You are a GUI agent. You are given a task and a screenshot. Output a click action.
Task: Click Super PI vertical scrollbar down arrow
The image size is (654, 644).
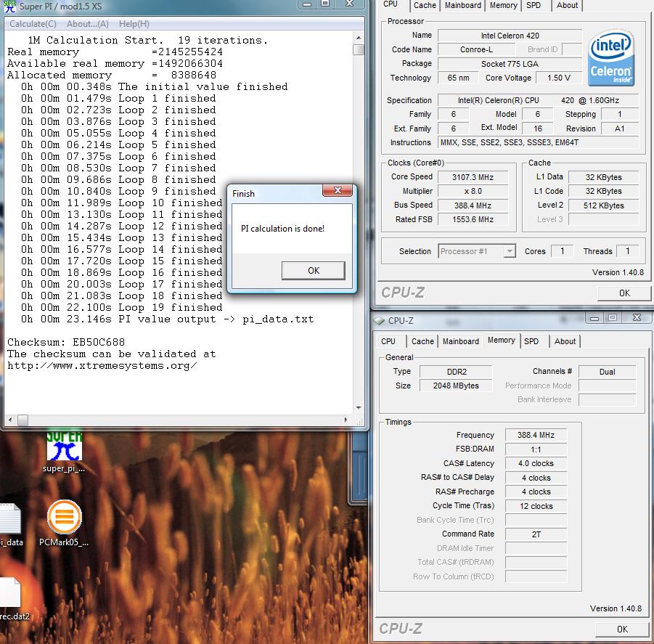[x=359, y=407]
